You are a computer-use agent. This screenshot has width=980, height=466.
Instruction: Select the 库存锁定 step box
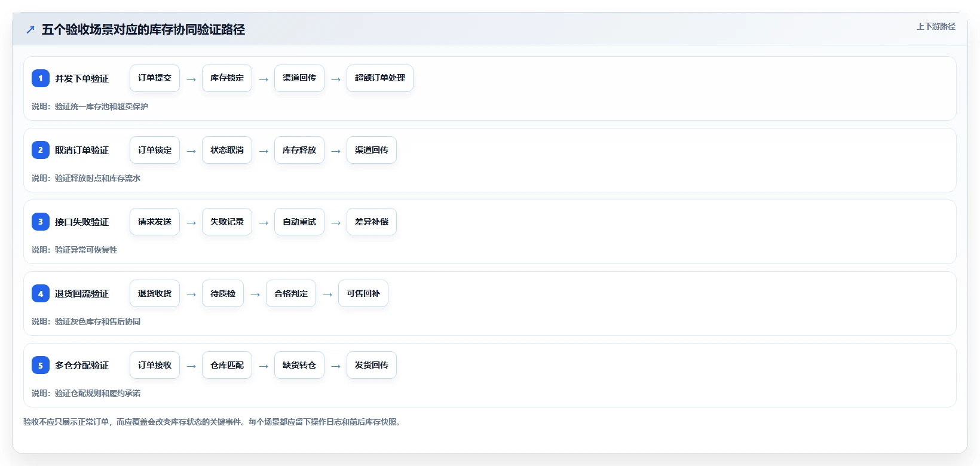coord(227,78)
